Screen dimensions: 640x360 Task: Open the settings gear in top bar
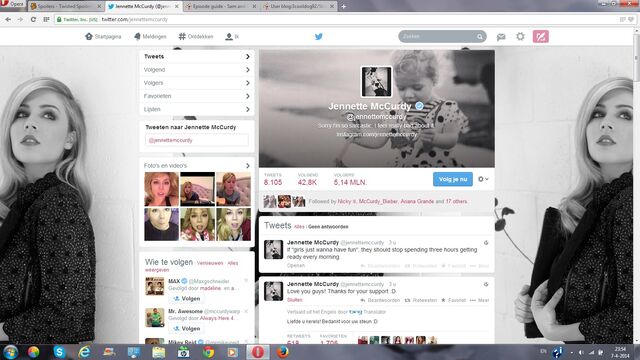tap(520, 36)
